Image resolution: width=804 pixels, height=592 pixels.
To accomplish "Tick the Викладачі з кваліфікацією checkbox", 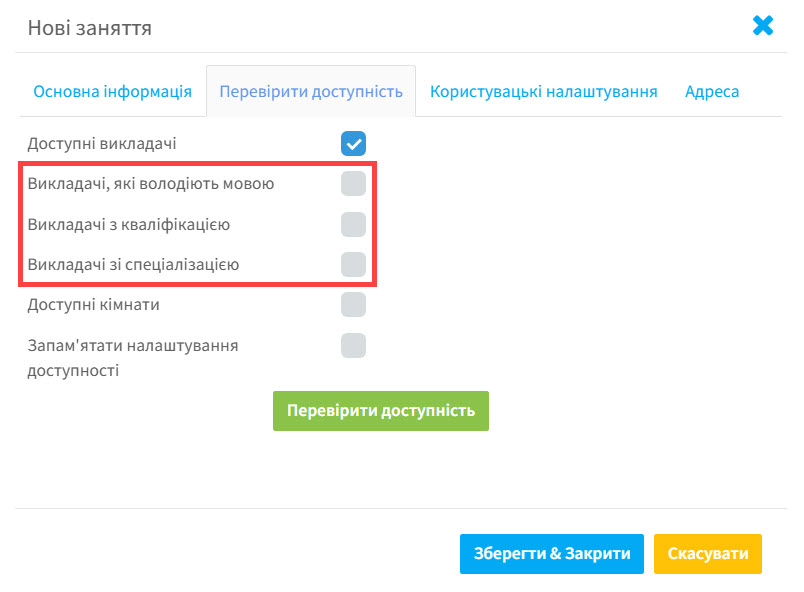I will coord(353,224).
